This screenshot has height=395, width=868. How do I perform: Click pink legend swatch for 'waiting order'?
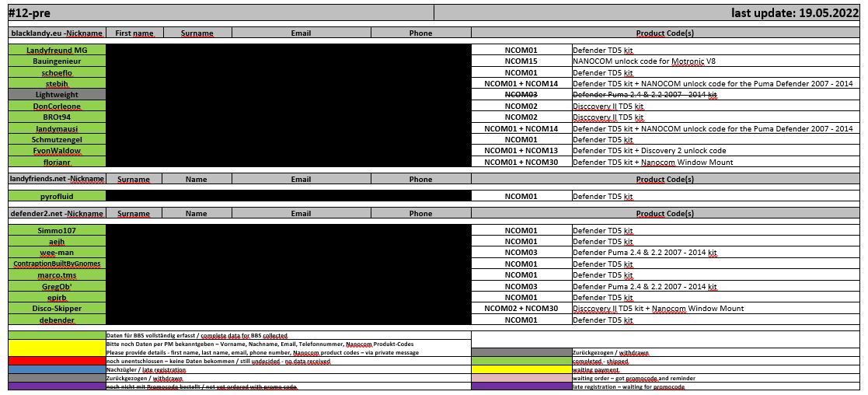521,378
